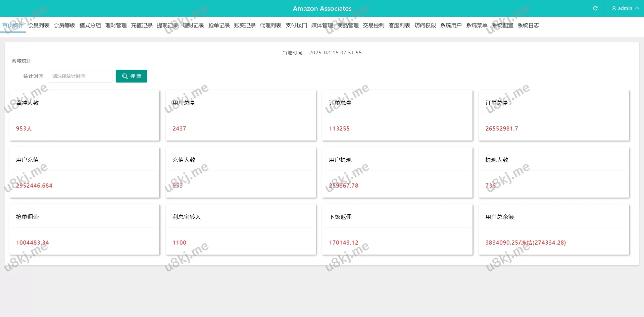Image resolution: width=644 pixels, height=317 pixels.
Task: Select the 模式分组 menu item
Action: point(90,25)
